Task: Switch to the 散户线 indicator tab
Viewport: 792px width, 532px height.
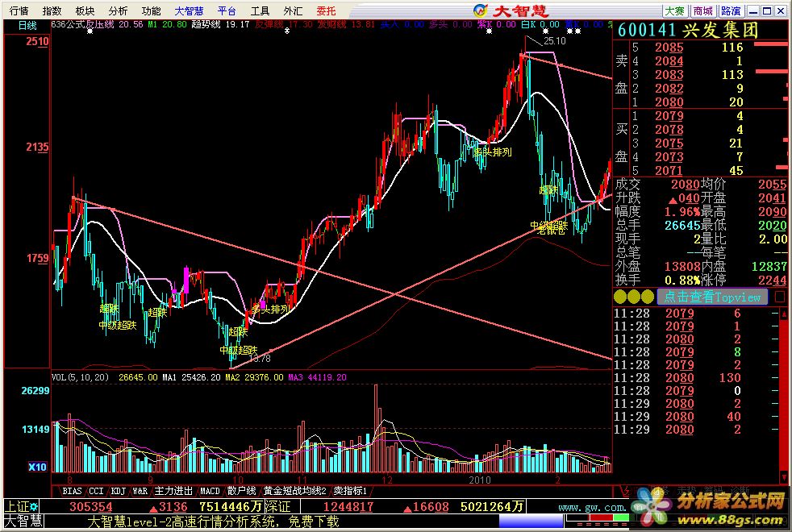Action: 241,491
